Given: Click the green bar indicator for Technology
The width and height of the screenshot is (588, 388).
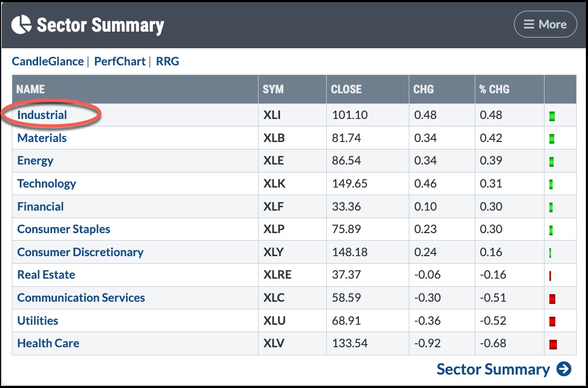Looking at the screenshot, I should point(552,184).
